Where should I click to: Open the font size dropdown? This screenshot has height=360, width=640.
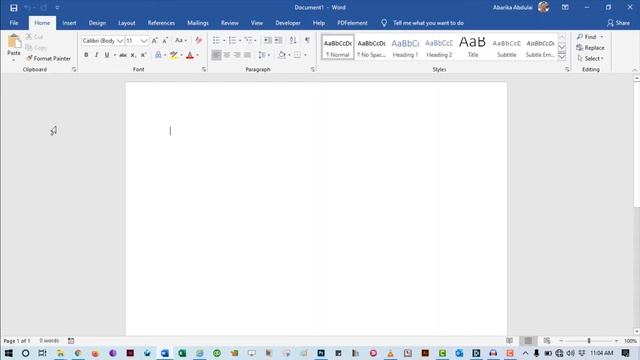[x=144, y=41]
